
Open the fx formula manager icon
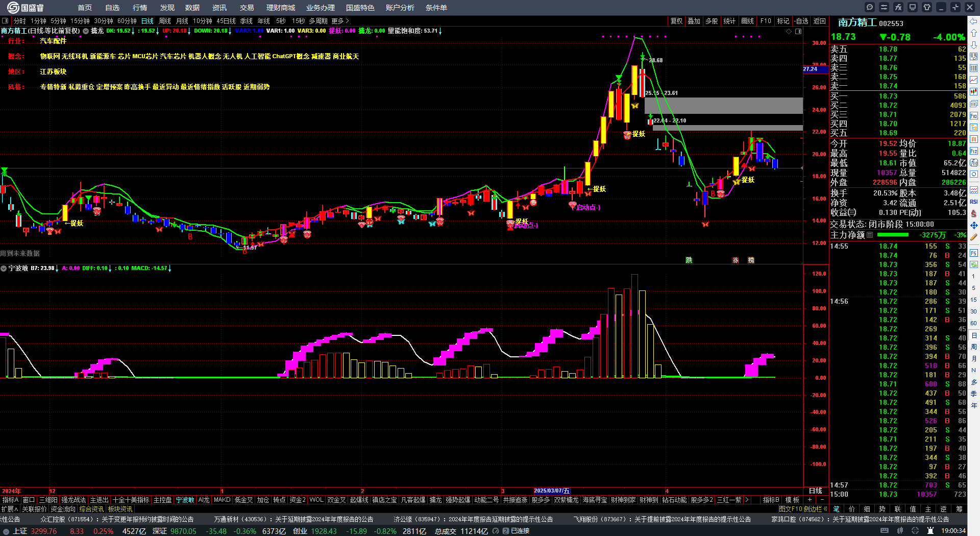pyautogui.click(x=898, y=7)
